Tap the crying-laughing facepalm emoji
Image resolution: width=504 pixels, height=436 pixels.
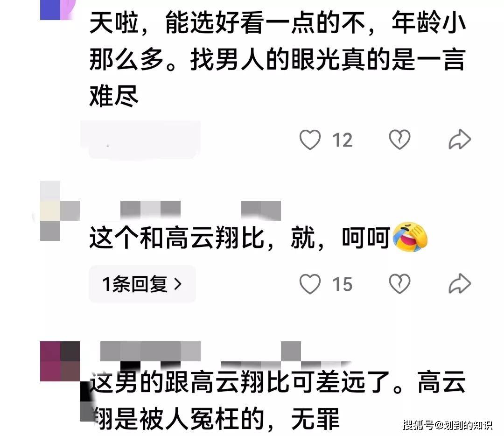pyautogui.click(x=410, y=237)
